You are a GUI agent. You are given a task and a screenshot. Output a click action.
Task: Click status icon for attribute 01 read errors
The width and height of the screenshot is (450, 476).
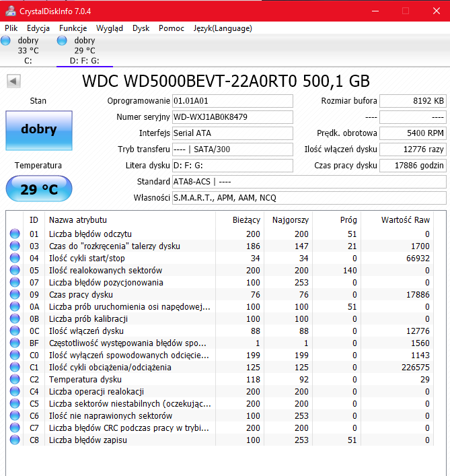[x=15, y=234]
